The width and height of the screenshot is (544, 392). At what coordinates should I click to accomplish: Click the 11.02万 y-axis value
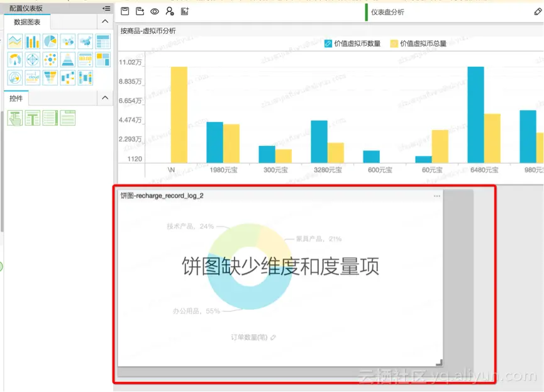pos(130,62)
